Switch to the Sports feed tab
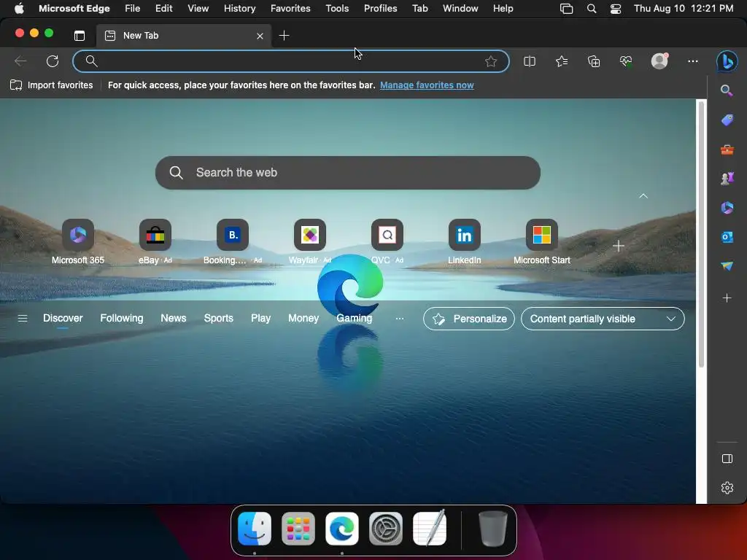Viewport: 747px width, 560px height. tap(219, 318)
